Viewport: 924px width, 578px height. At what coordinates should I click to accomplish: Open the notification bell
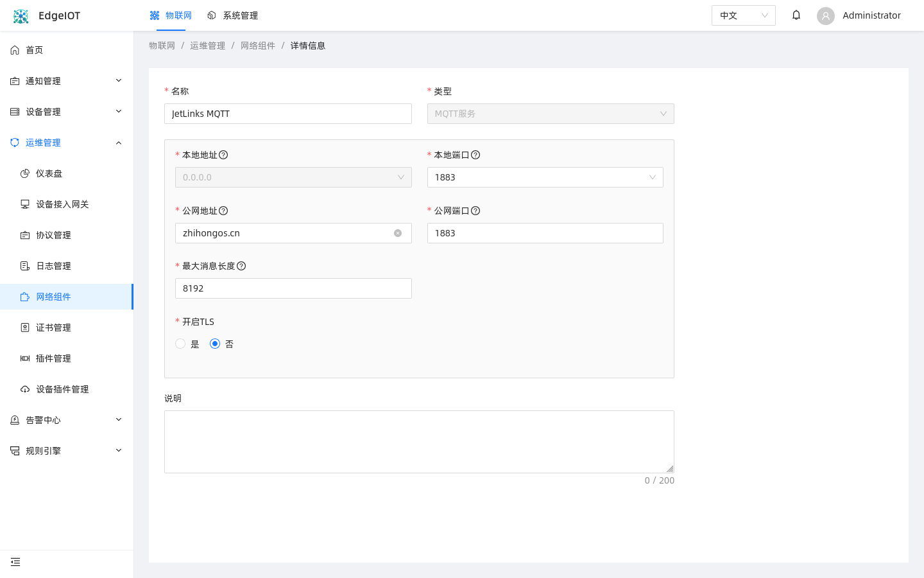(796, 15)
